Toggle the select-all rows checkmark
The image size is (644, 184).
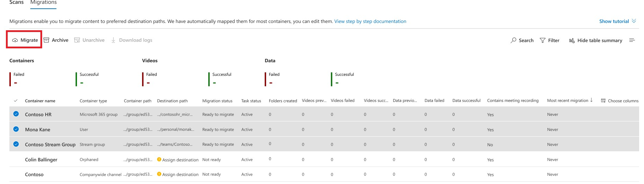[x=16, y=101]
